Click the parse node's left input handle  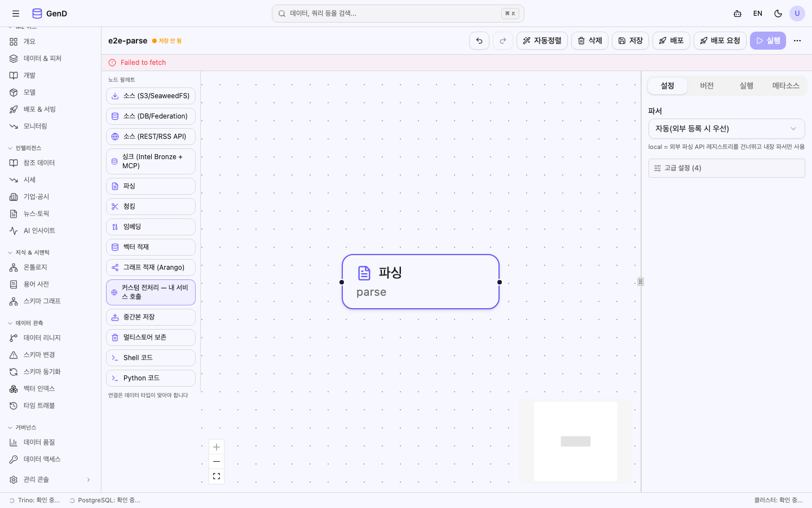[x=342, y=282]
